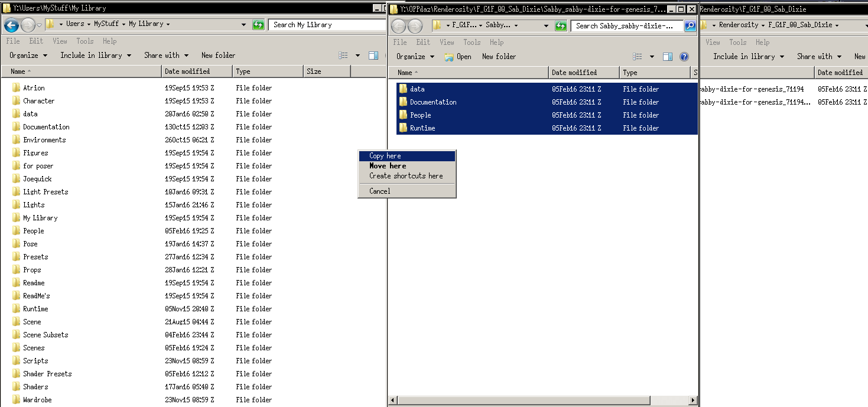Click Open button in Sabby window toolbar
Image resolution: width=868 pixels, height=407 pixels.
458,57
